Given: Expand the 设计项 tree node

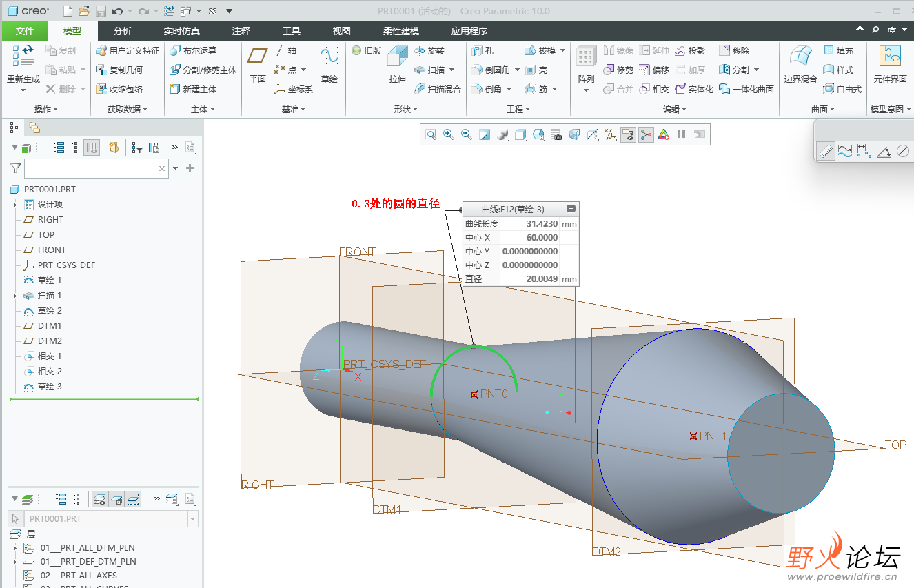Looking at the screenshot, I should click(x=15, y=205).
